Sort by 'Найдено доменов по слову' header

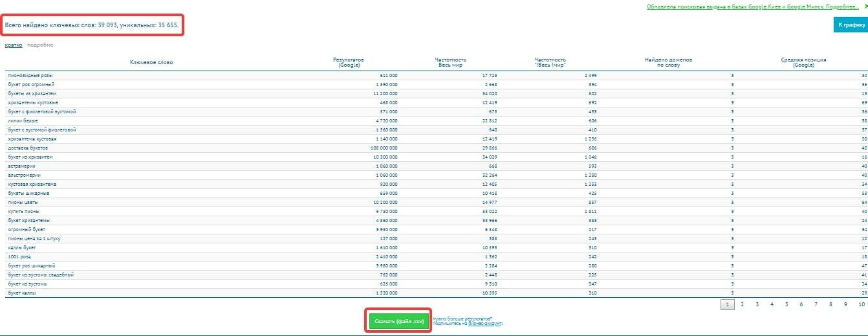pyautogui.click(x=668, y=62)
